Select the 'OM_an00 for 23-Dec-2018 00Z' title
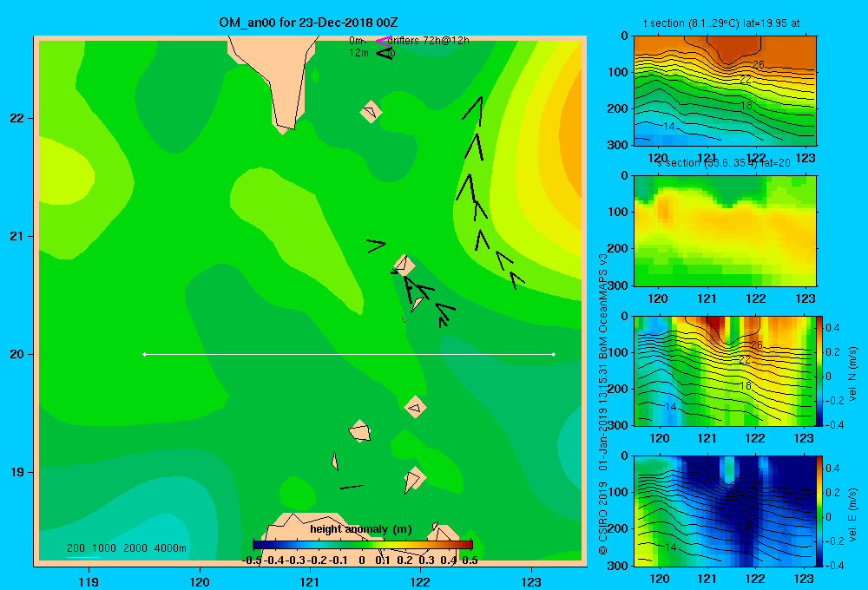The height and width of the screenshot is (590, 868). coord(308,23)
